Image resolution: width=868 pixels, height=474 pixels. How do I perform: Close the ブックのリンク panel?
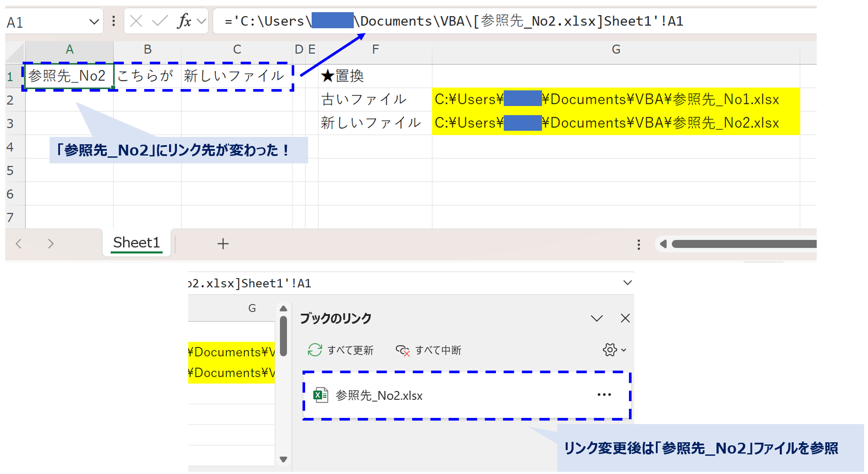tap(625, 318)
